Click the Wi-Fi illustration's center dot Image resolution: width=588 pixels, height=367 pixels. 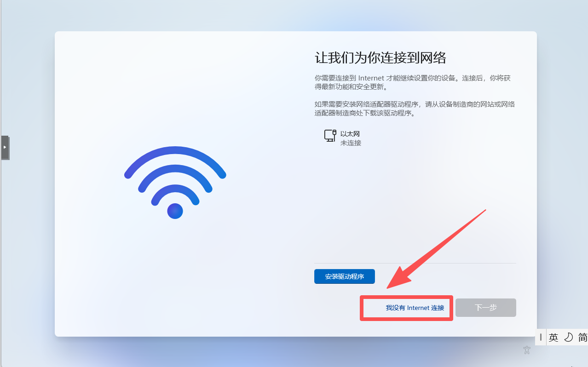175,211
